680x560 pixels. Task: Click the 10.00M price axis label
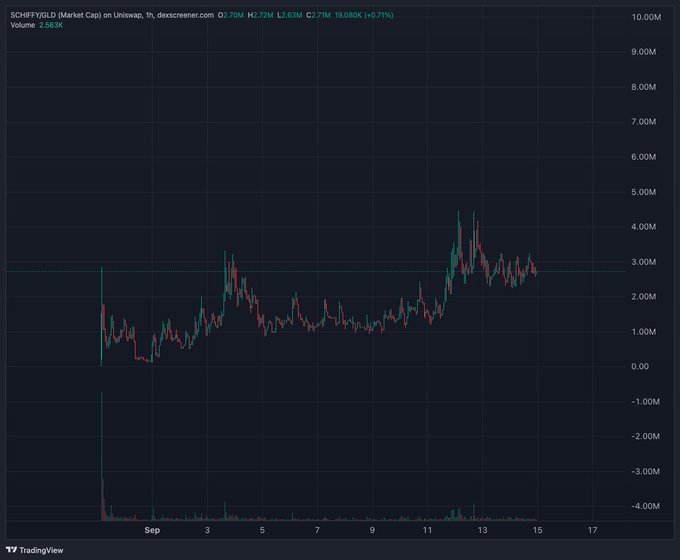tap(646, 17)
